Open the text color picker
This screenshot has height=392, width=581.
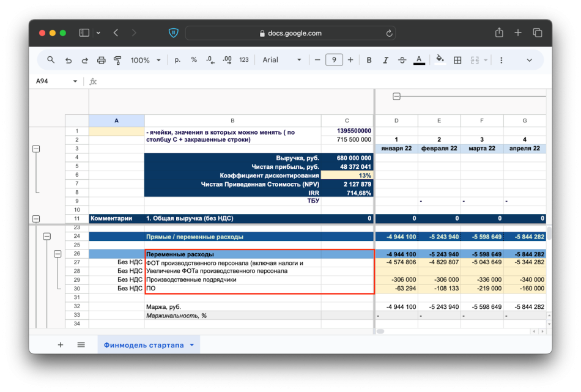(419, 60)
